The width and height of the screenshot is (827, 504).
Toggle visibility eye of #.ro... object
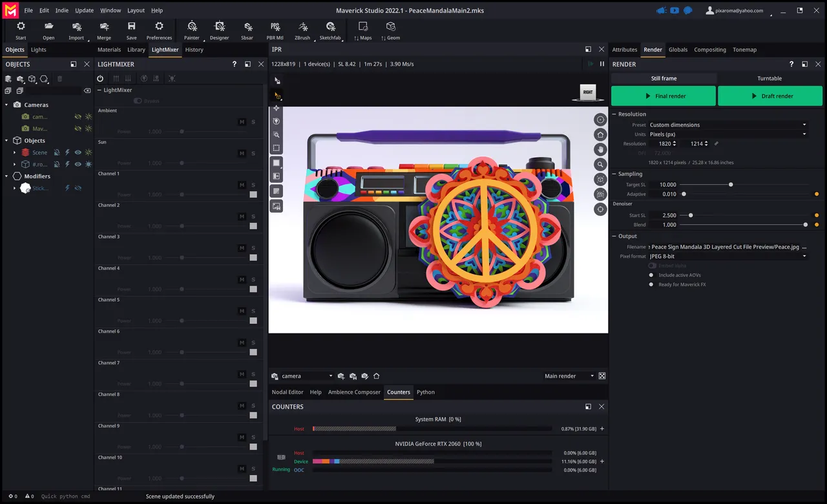coord(78,164)
